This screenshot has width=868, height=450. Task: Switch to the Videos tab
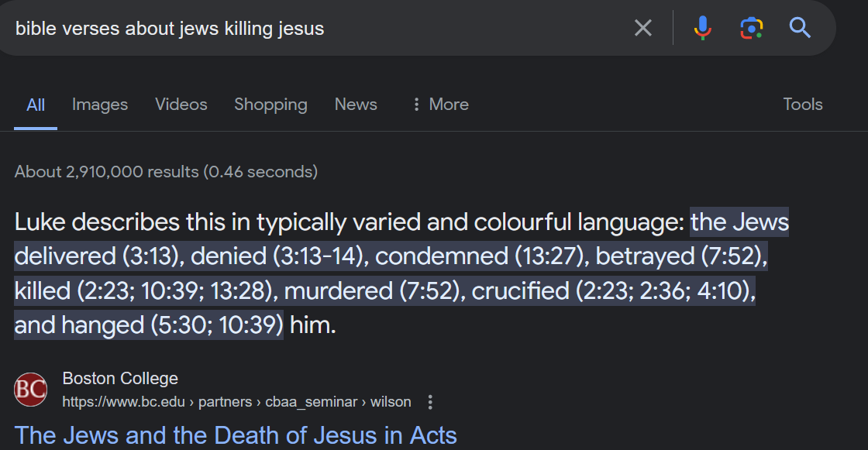coord(181,105)
